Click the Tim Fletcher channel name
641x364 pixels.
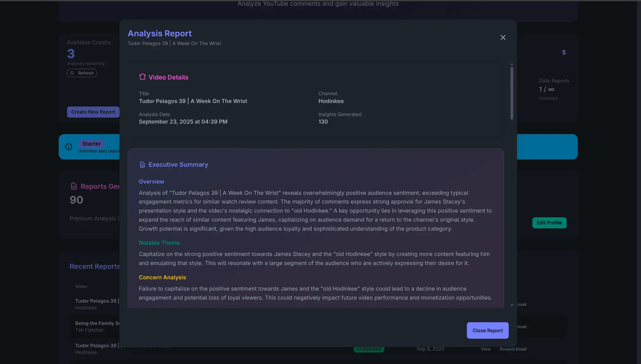[89, 330]
